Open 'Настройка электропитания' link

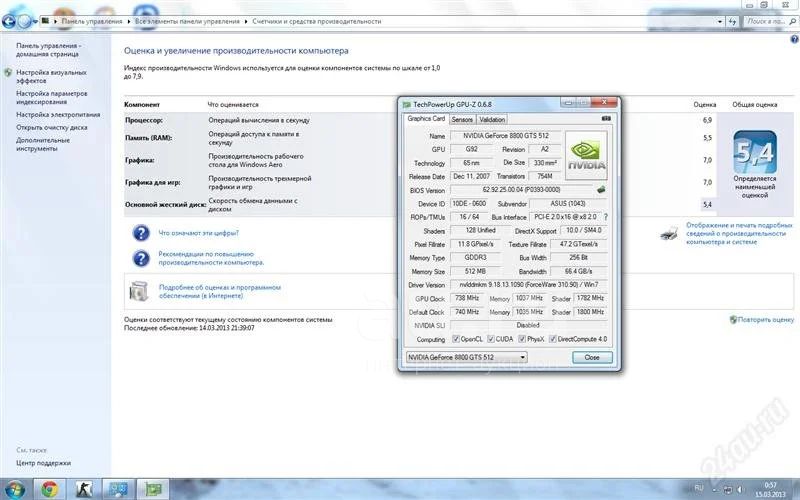(58, 115)
